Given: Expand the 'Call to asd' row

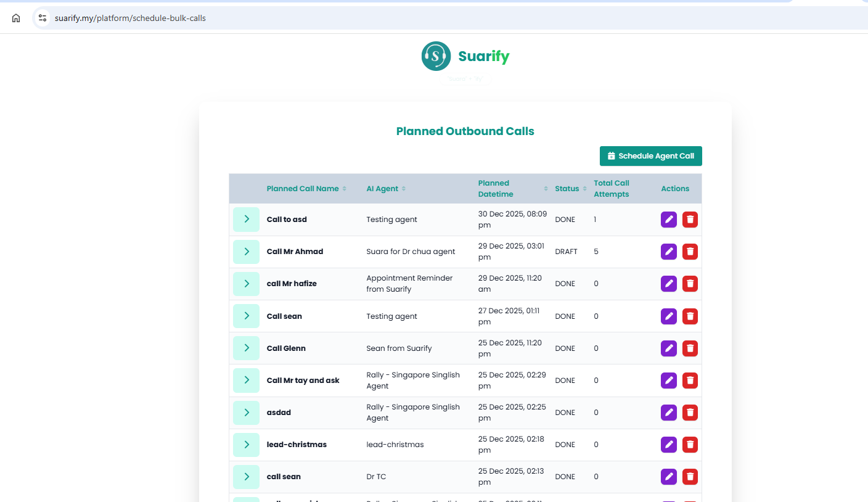Looking at the screenshot, I should coord(246,220).
